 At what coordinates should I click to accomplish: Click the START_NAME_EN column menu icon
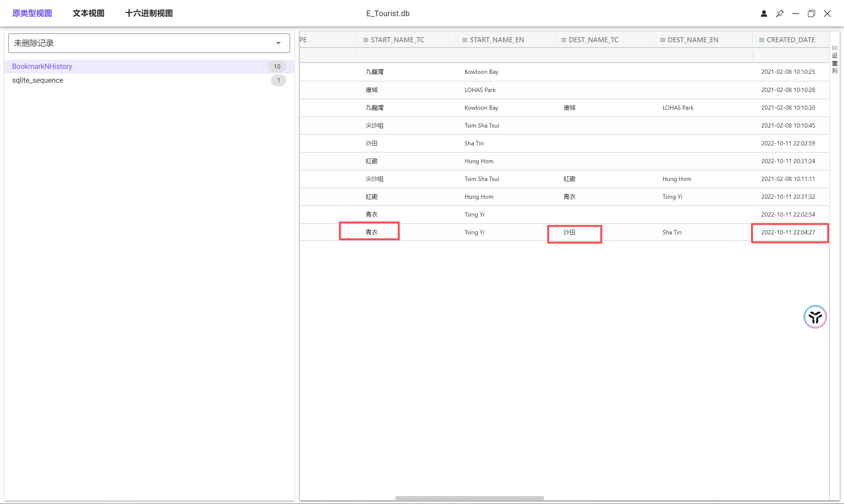(x=464, y=40)
